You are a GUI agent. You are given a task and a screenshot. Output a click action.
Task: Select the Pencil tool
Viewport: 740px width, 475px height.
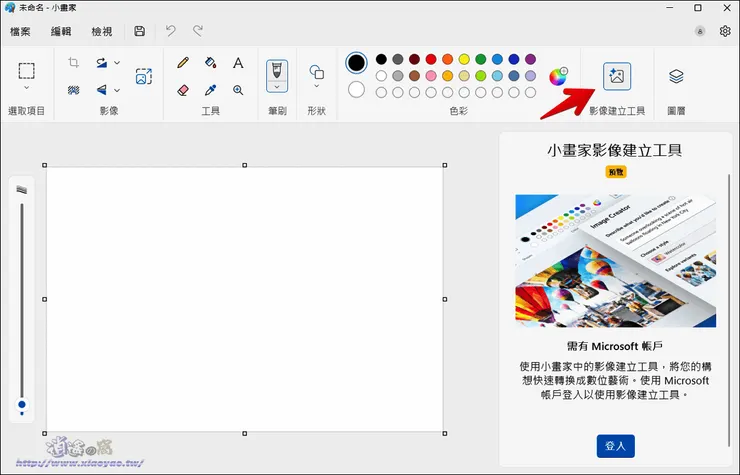pos(183,62)
